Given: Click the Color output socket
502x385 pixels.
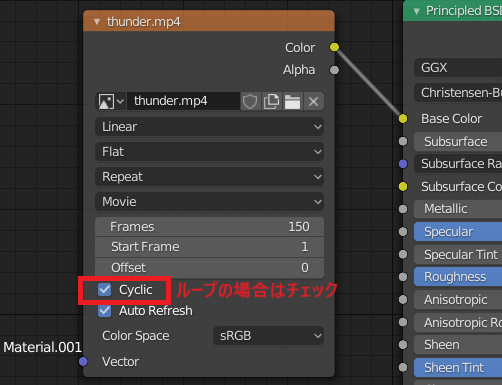Looking at the screenshot, I should tap(334, 47).
